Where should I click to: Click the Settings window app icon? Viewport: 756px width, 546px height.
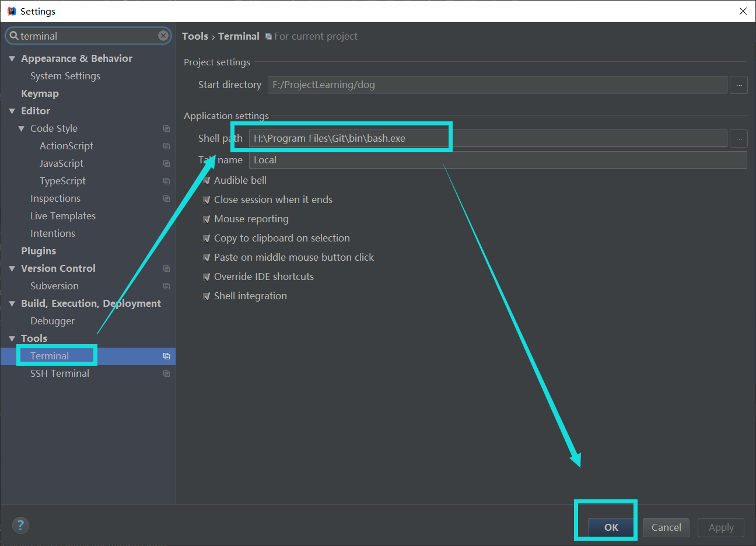pyautogui.click(x=12, y=11)
